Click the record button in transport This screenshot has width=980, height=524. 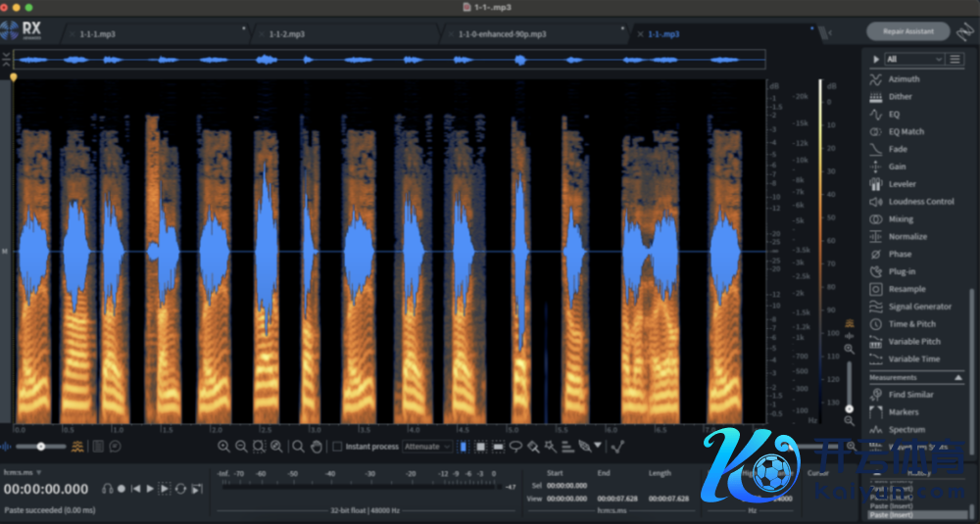[122, 489]
